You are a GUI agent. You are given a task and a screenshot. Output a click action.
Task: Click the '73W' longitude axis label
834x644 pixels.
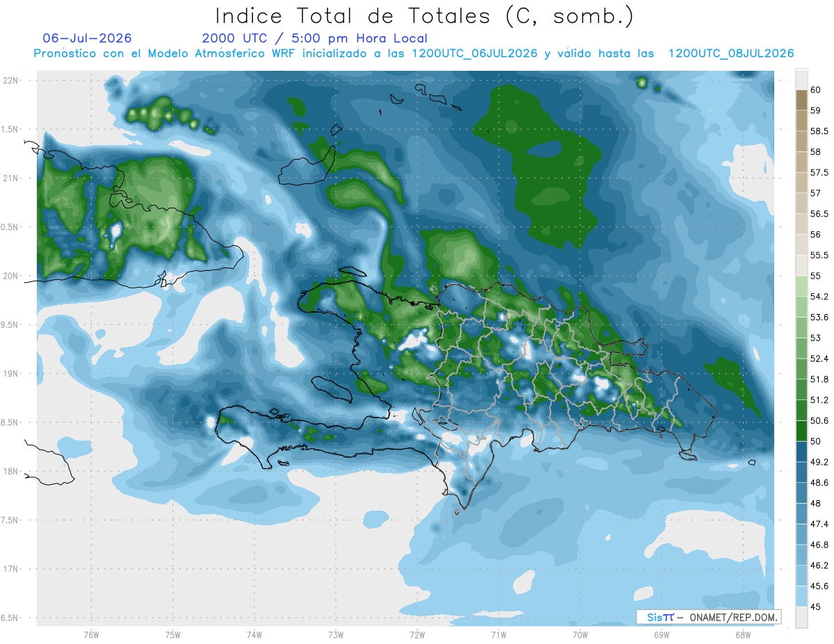pos(335,634)
